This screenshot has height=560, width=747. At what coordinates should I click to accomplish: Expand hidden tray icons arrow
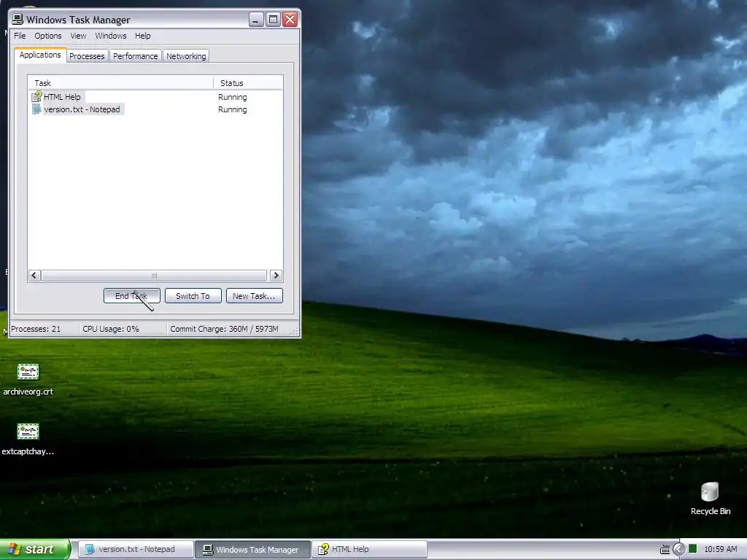[678, 550]
